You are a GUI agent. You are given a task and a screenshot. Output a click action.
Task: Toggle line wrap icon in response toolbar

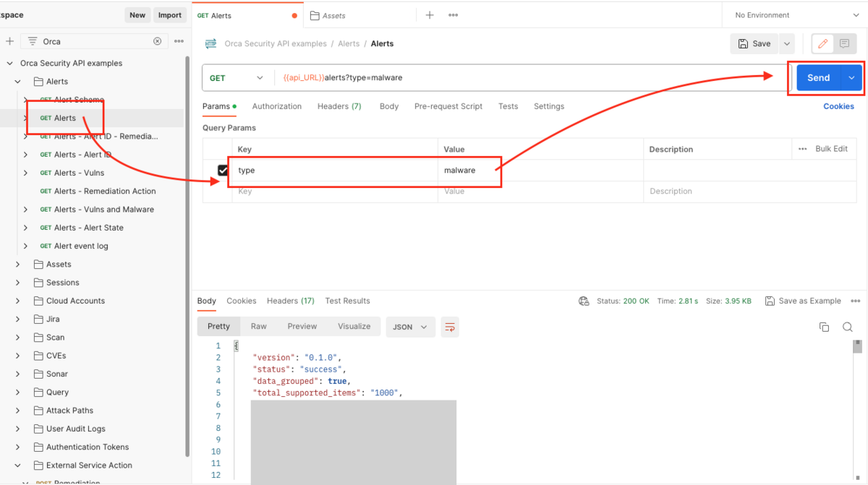[450, 327]
